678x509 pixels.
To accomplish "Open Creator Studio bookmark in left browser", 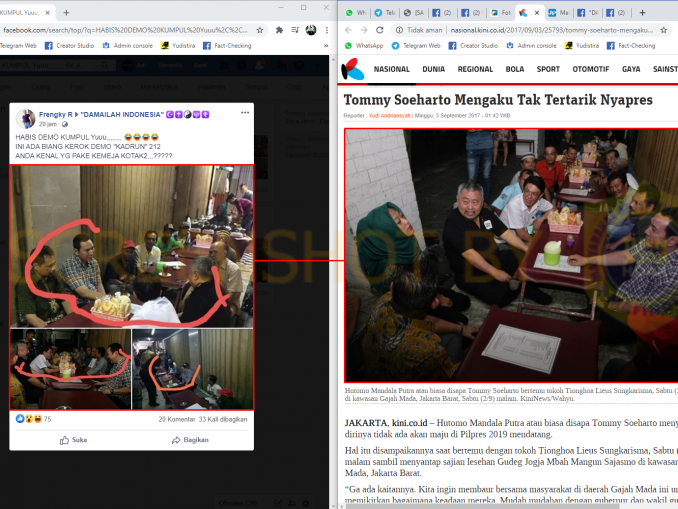I will click(69, 45).
